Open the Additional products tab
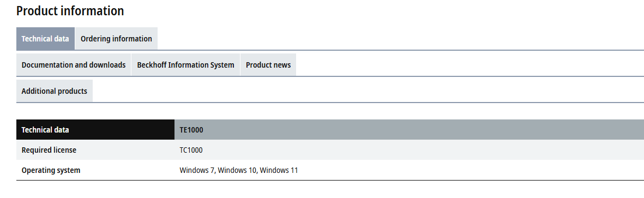 click(x=54, y=91)
